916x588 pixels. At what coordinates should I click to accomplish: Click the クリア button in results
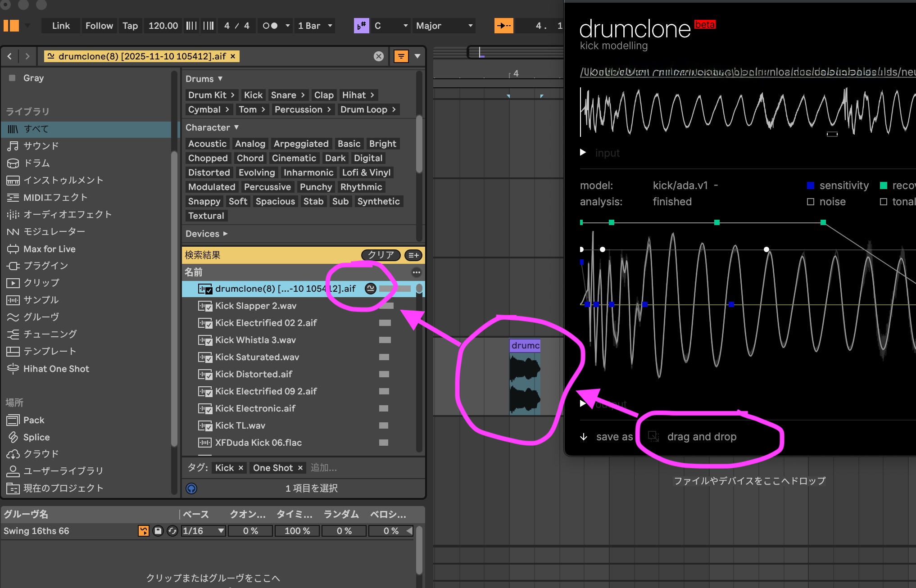[x=381, y=255]
